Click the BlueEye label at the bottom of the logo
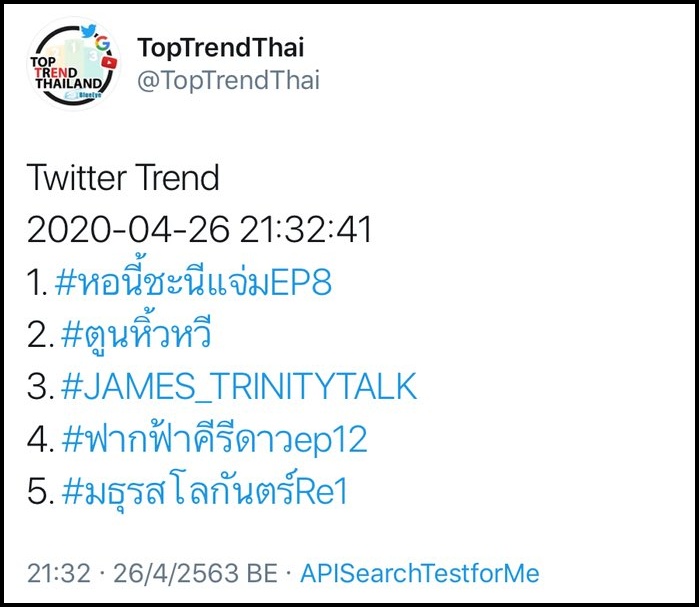This screenshot has width=699, height=607. pos(83,95)
